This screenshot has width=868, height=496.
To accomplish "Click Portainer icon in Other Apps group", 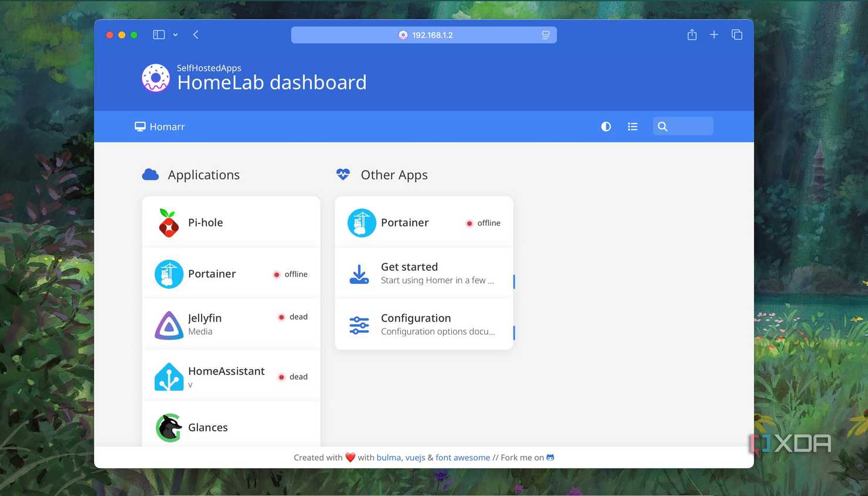I will 361,223.
